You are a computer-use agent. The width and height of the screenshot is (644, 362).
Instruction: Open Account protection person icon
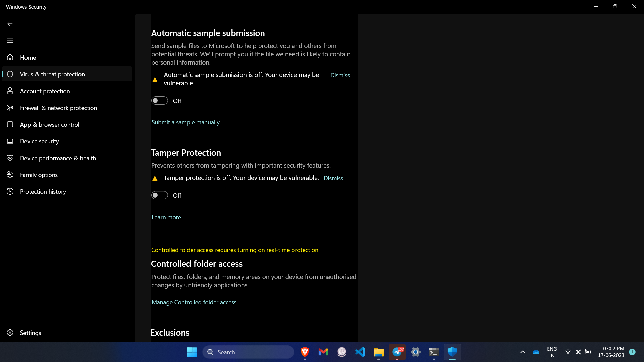[x=10, y=91]
